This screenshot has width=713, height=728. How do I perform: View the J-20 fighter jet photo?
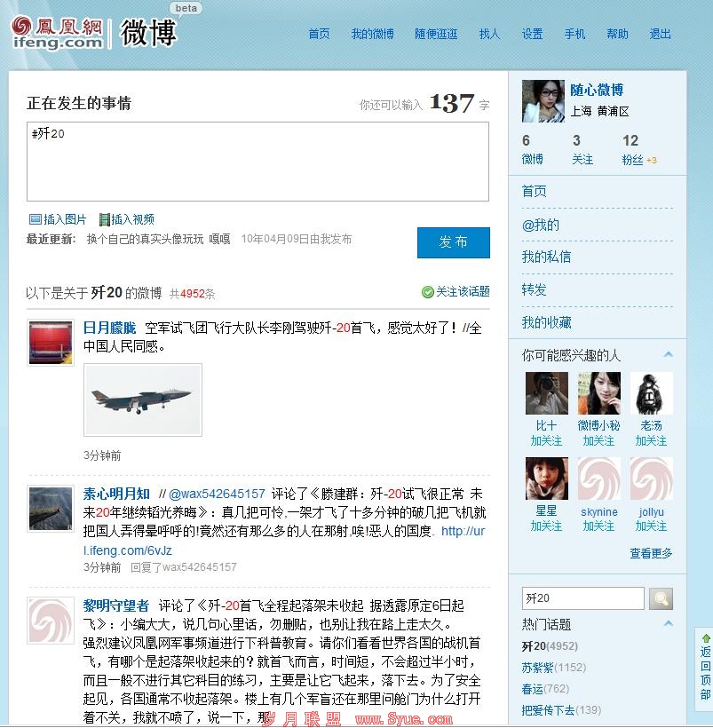click(x=143, y=400)
